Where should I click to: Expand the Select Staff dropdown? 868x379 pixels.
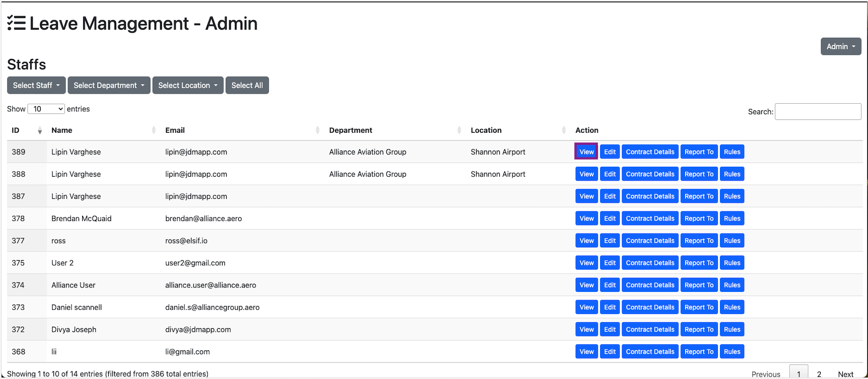(x=36, y=86)
